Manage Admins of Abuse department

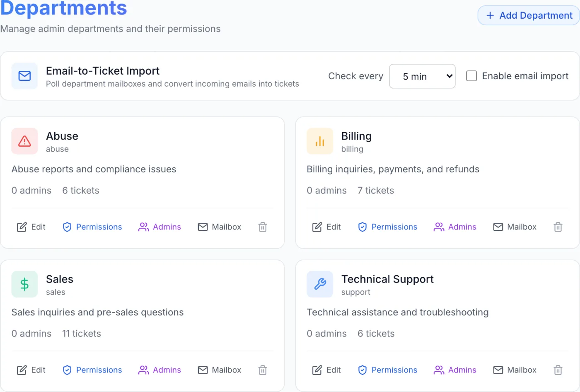[x=159, y=227]
